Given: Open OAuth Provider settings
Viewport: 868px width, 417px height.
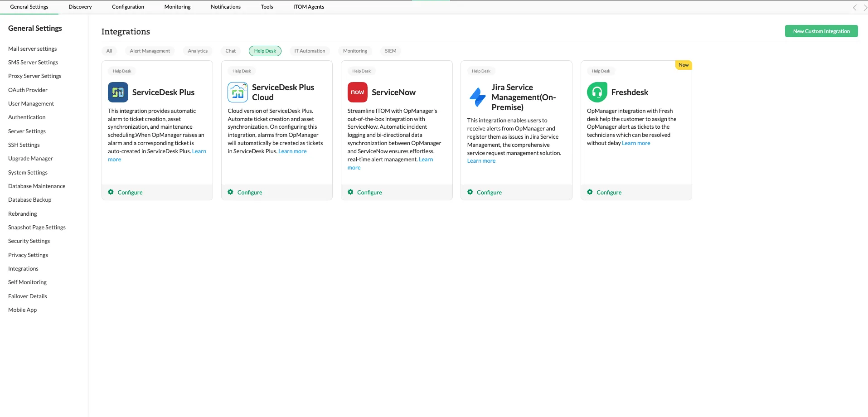Looking at the screenshot, I should pyautogui.click(x=28, y=90).
